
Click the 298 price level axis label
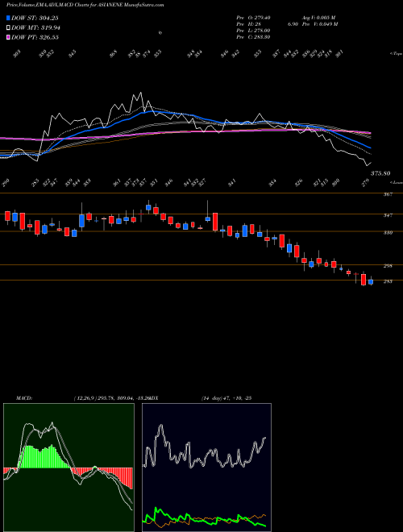pyautogui.click(x=388, y=266)
